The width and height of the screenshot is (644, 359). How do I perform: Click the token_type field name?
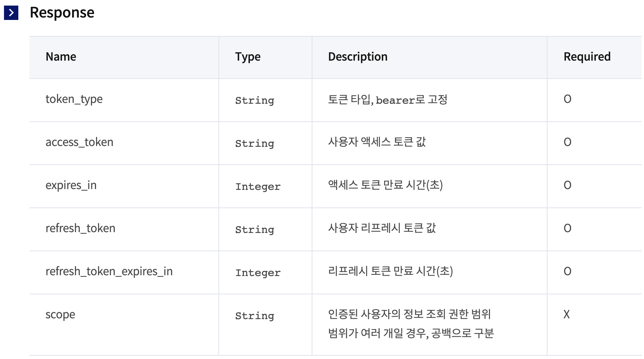(x=74, y=99)
